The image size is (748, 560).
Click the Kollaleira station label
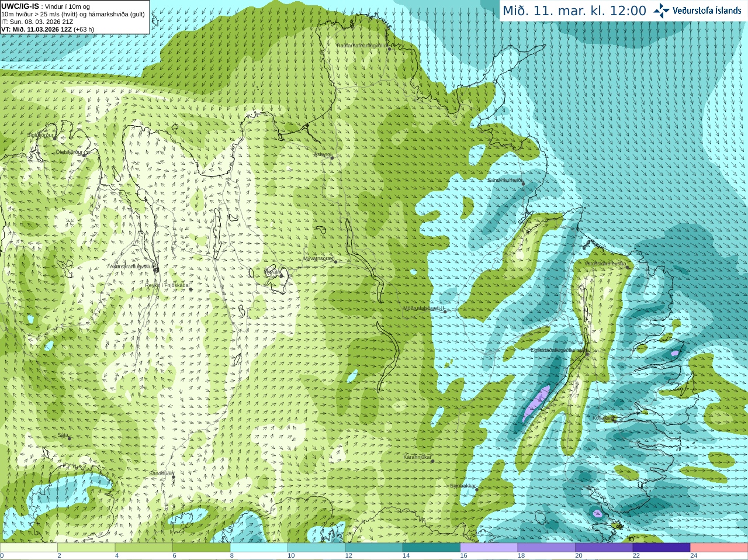tap(602, 418)
